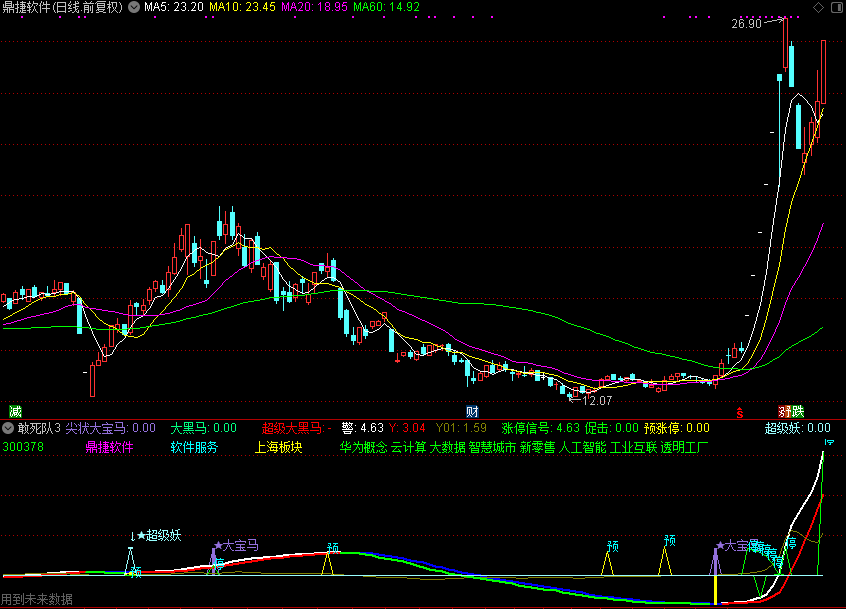Image resolution: width=846 pixels, height=609 pixels.
Task: Open the 新零售 concept tag
Action: pos(537,447)
